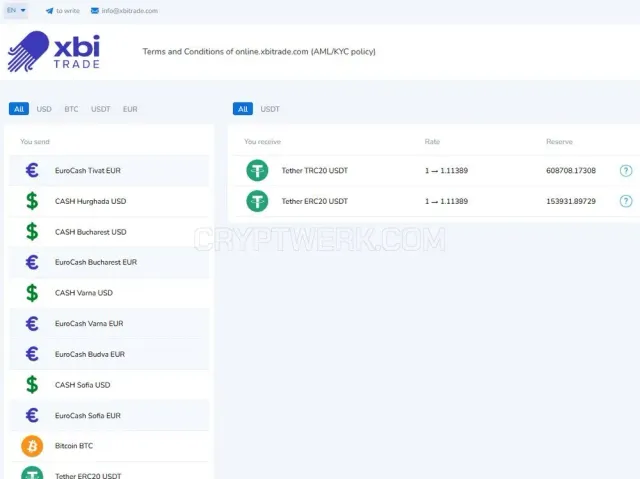Click the info@xbitrade.com email link

click(x=129, y=11)
